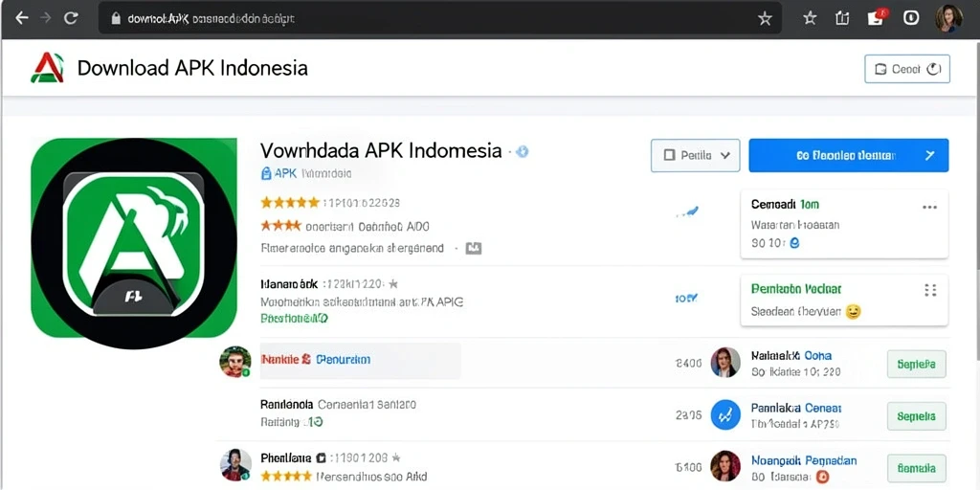Click the red and green A site logo
Image resolution: width=980 pixels, height=490 pixels.
coord(47,68)
